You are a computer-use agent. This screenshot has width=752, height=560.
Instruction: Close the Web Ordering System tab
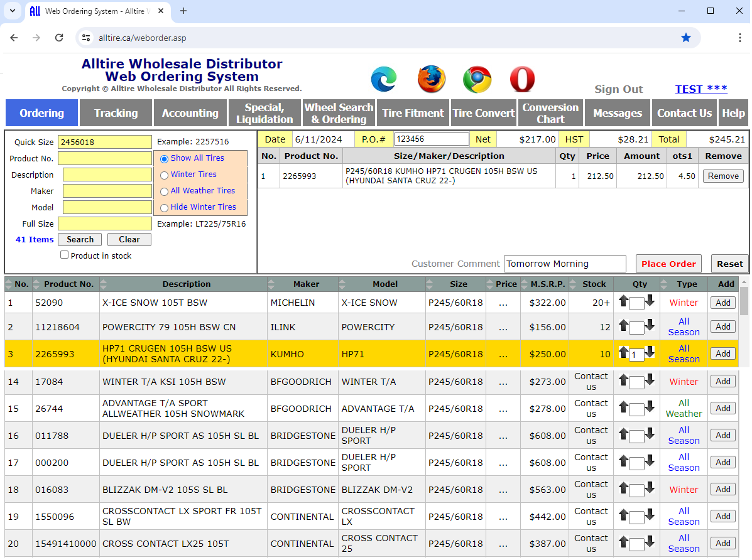161,11
